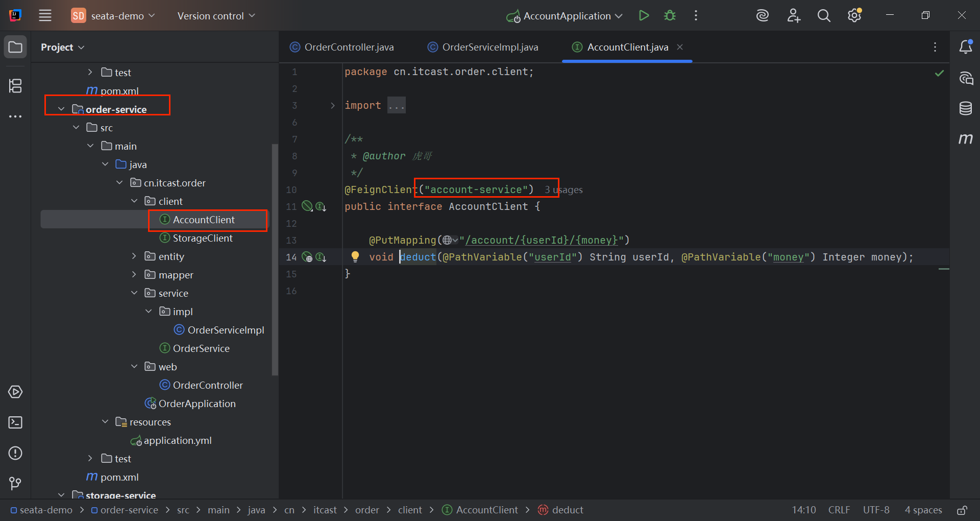Click the deduct breadcrumb

click(560, 510)
